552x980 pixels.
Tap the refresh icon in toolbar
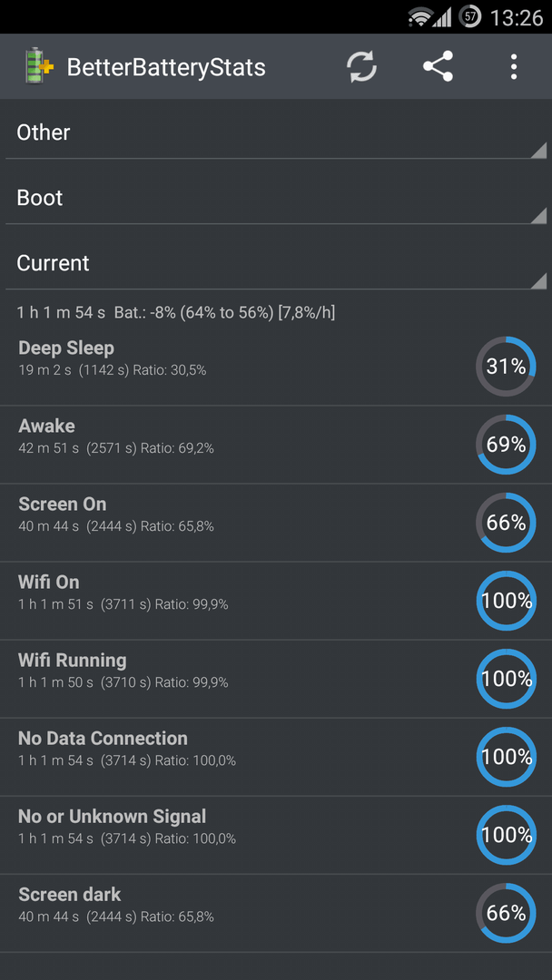[362, 66]
